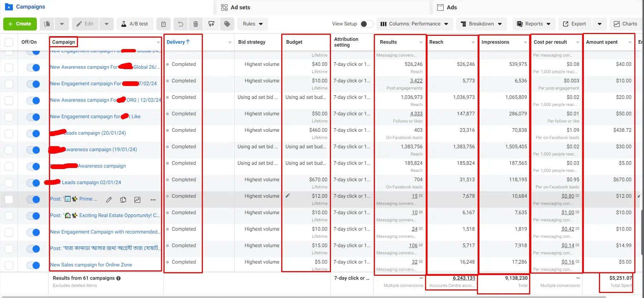Click the tag label icon in toolbar
This screenshot has height=298, width=644.
click(x=227, y=24)
